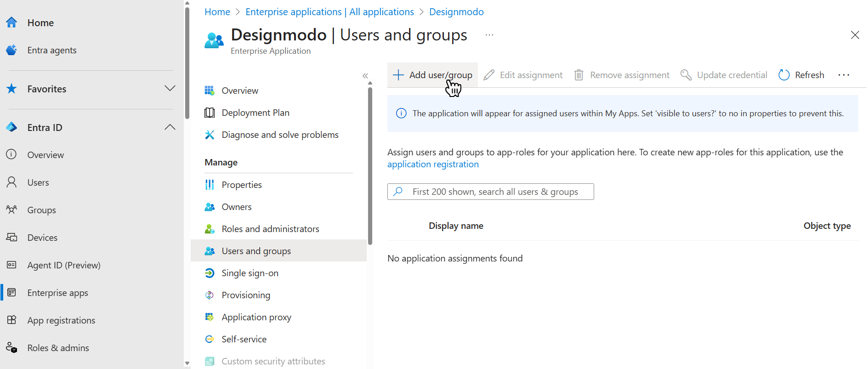Click Update credential button

(x=724, y=75)
